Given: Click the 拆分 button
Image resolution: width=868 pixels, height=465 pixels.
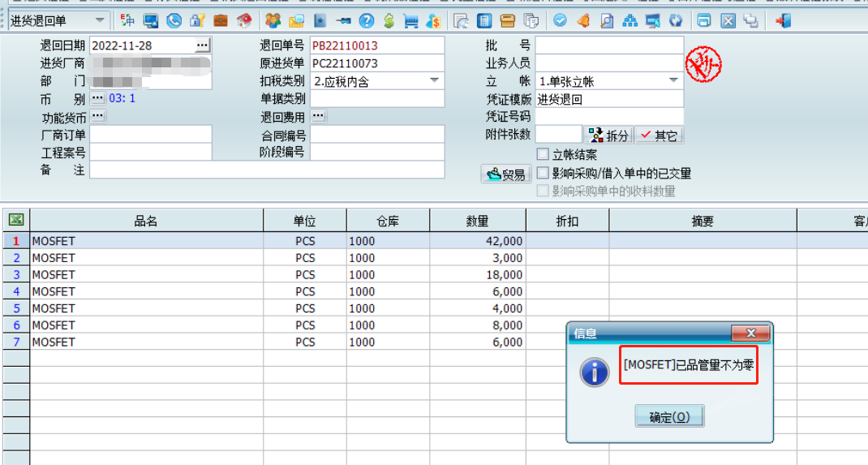Looking at the screenshot, I should point(608,135).
